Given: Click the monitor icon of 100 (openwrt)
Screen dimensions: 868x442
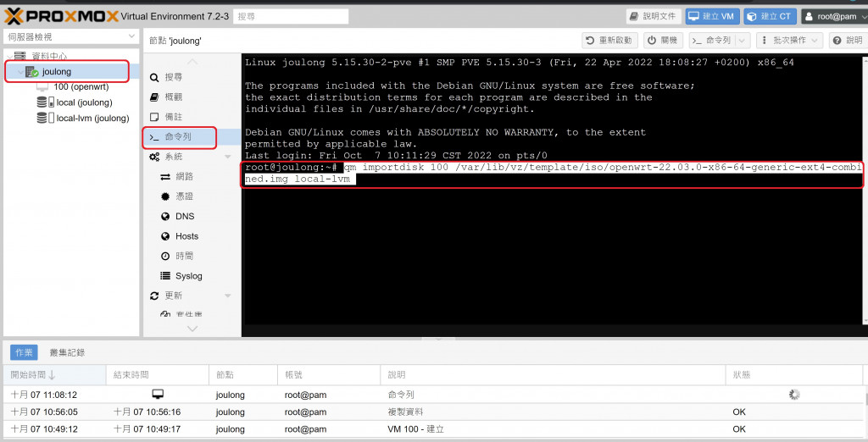Looking at the screenshot, I should click(x=42, y=87).
